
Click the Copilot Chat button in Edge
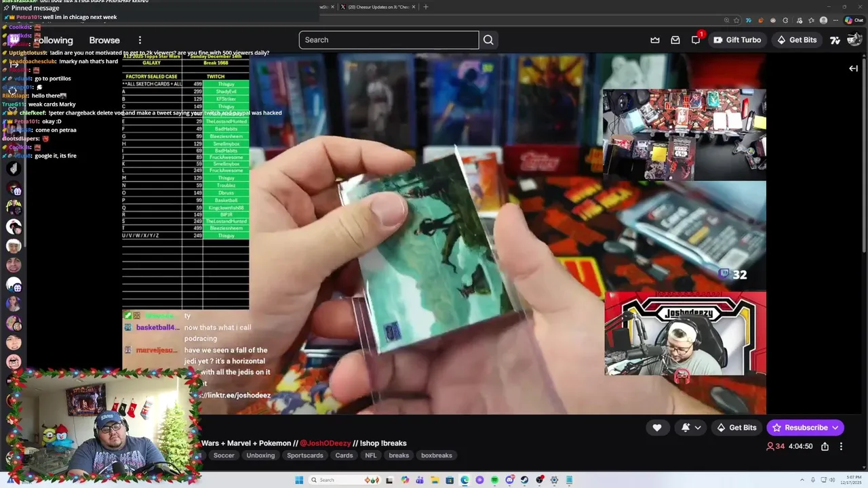click(854, 20)
